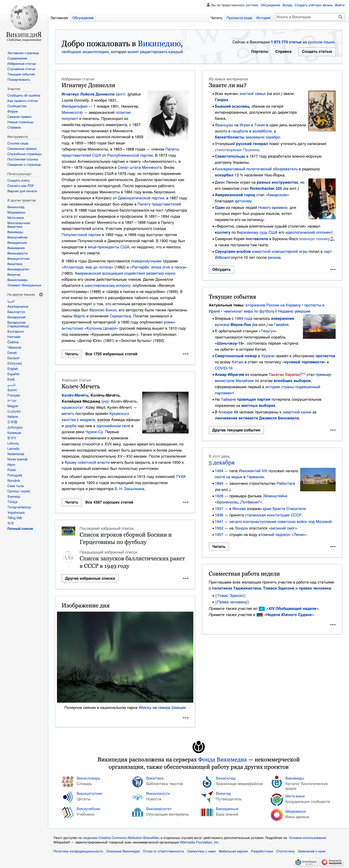Open Все 1705 избранных статей link
The width and height of the screenshot is (349, 868).
click(x=111, y=354)
